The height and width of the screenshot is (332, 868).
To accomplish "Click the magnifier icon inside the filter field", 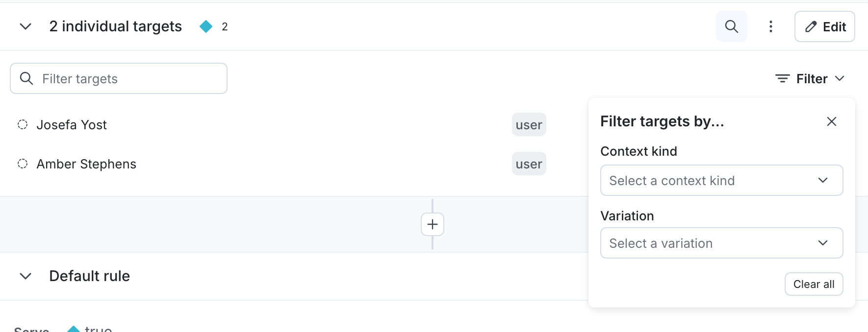I will pyautogui.click(x=26, y=78).
